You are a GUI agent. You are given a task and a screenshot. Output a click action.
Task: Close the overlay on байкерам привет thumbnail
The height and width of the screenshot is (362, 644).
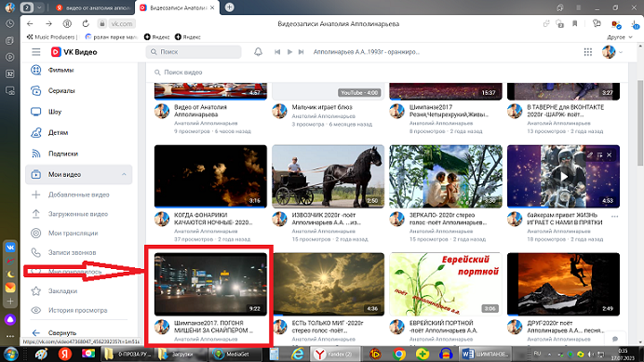pos(609,154)
